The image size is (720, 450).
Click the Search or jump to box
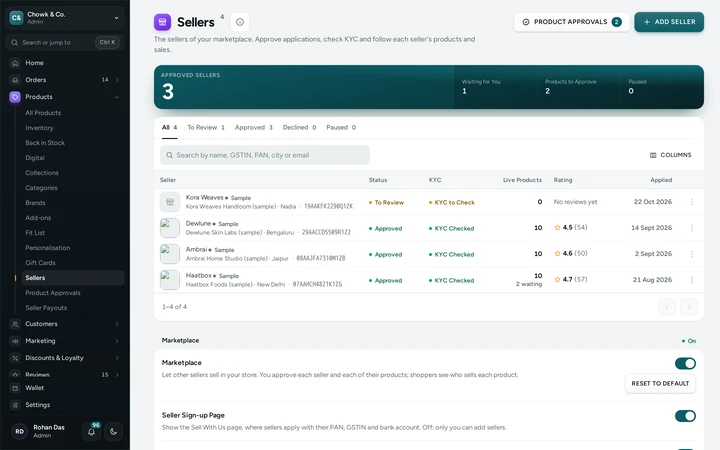[65, 42]
